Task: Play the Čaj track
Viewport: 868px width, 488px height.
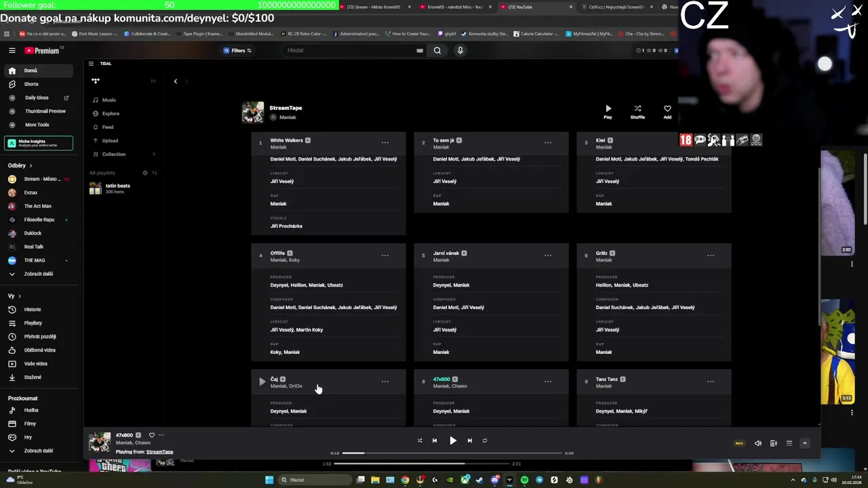Action: tap(262, 382)
